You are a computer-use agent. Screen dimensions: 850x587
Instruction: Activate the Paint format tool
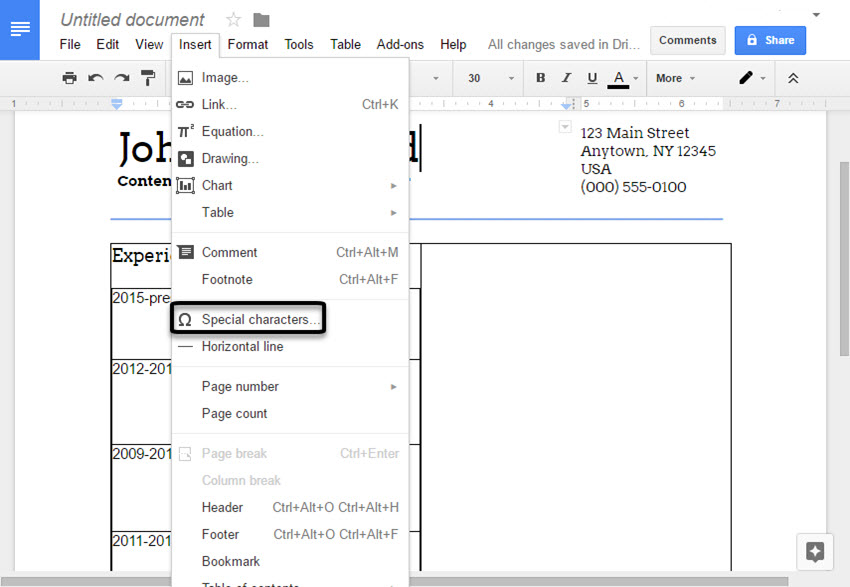(x=147, y=78)
